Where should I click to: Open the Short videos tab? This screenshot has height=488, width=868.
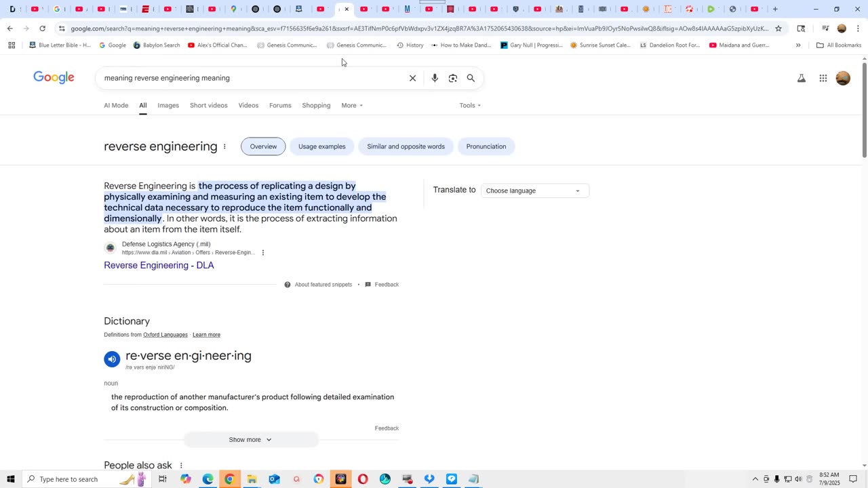click(209, 106)
